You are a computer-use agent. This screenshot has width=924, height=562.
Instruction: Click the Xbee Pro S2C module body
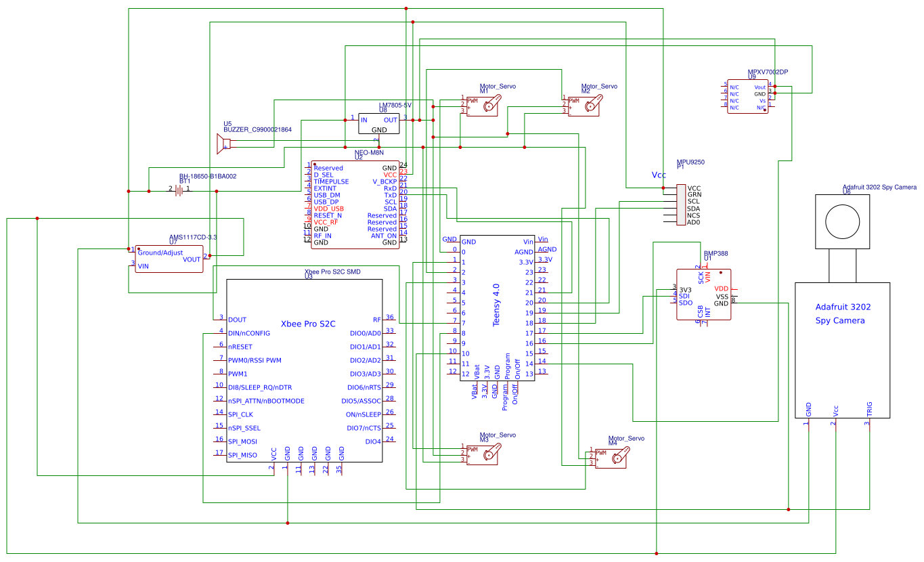(x=304, y=370)
